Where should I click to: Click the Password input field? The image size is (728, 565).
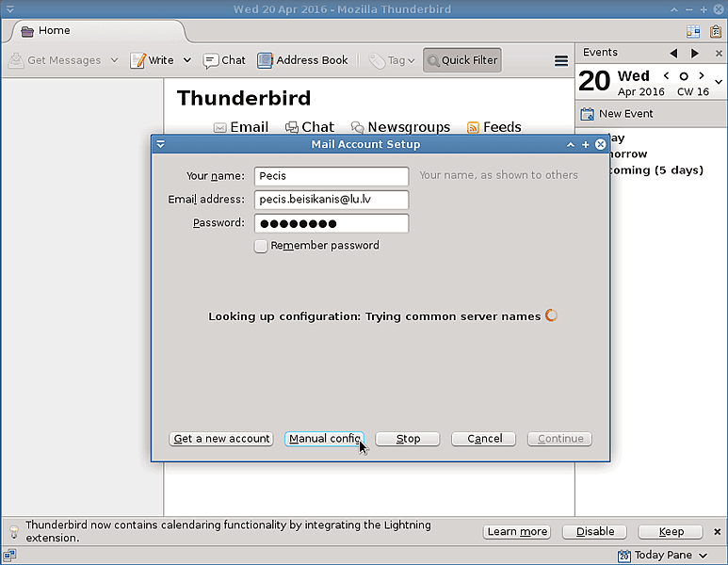click(x=332, y=223)
